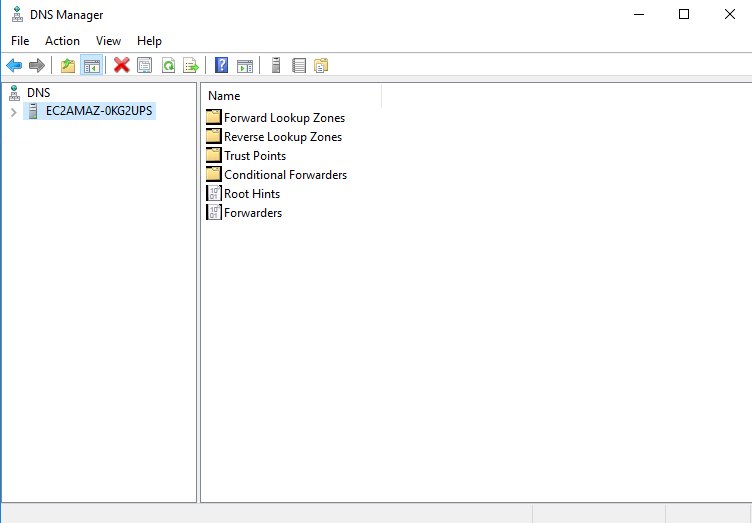Open the File menu
Viewport: 752px width, 523px height.
[x=20, y=41]
